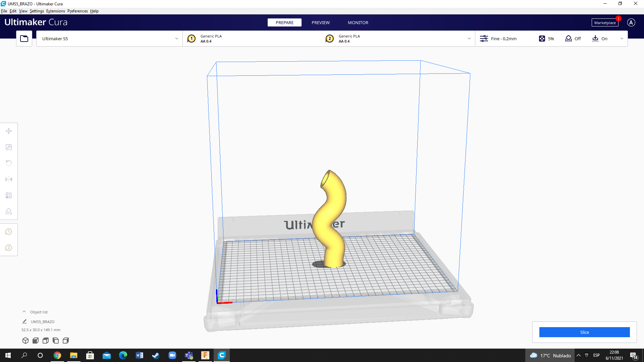Switch to right side view cube icon
644x362 pixels.
click(66, 341)
